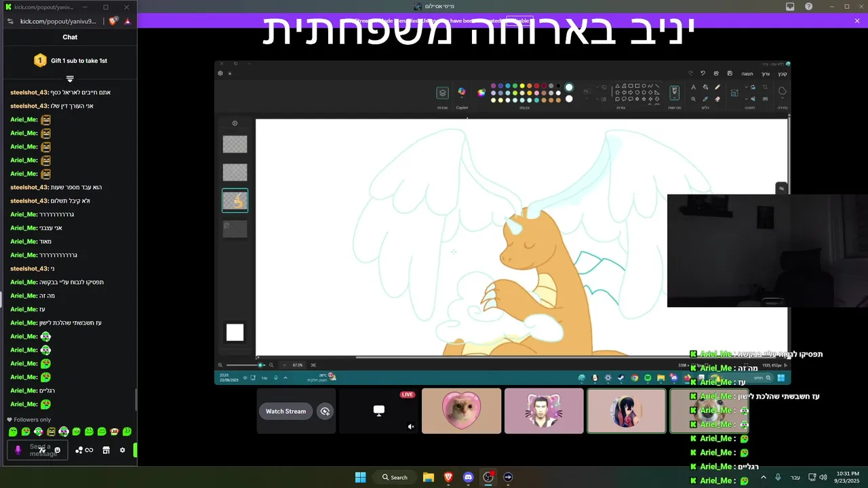The image size is (868, 488).
Task: Open Discord from Windows taskbar
Action: click(468, 477)
